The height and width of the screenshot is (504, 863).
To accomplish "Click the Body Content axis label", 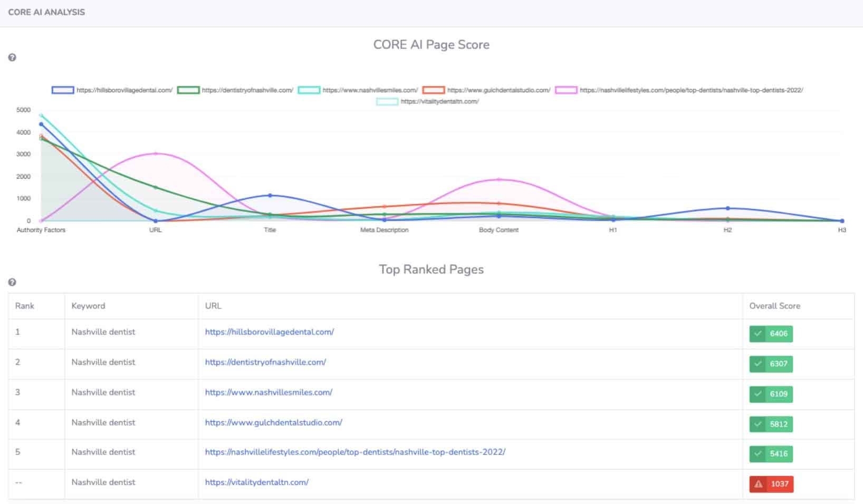I will 498,230.
